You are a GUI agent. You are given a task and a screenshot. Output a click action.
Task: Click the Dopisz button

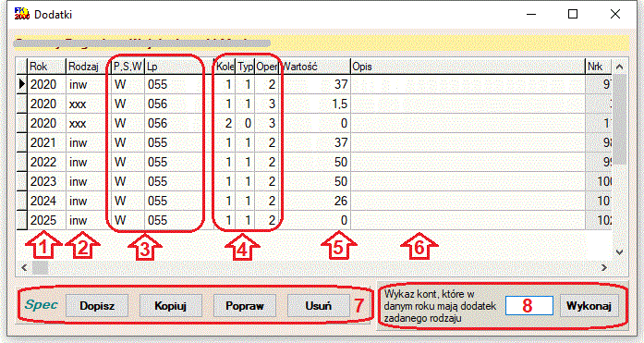(97, 306)
